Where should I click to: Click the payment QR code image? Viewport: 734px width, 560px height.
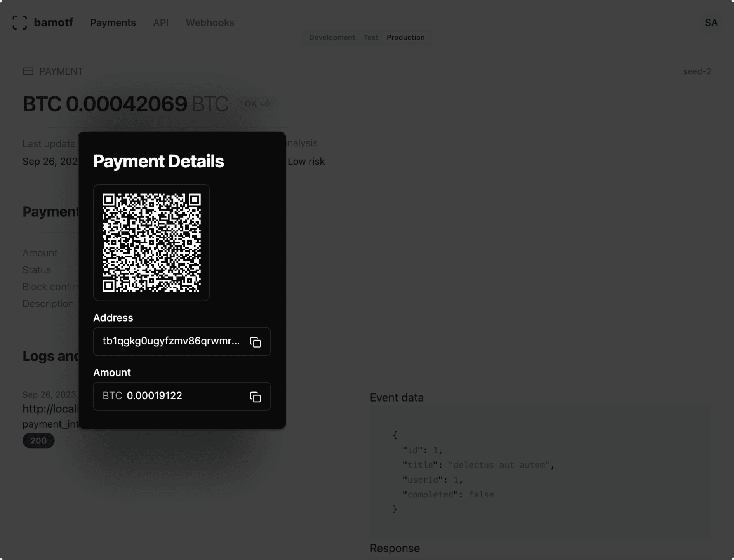click(x=151, y=242)
